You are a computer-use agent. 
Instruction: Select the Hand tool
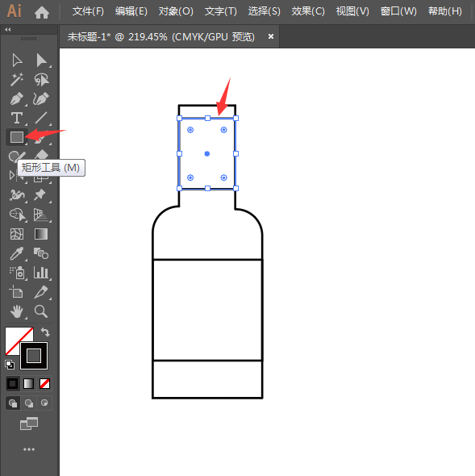17,311
